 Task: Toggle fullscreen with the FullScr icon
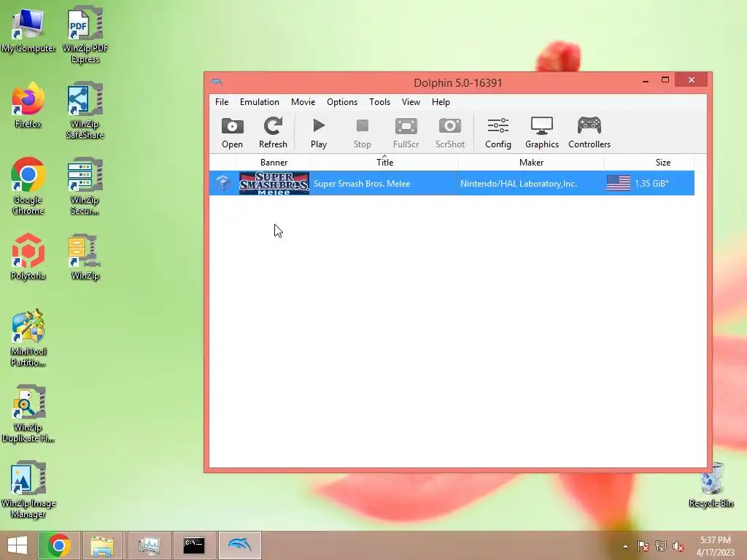pyautogui.click(x=406, y=133)
